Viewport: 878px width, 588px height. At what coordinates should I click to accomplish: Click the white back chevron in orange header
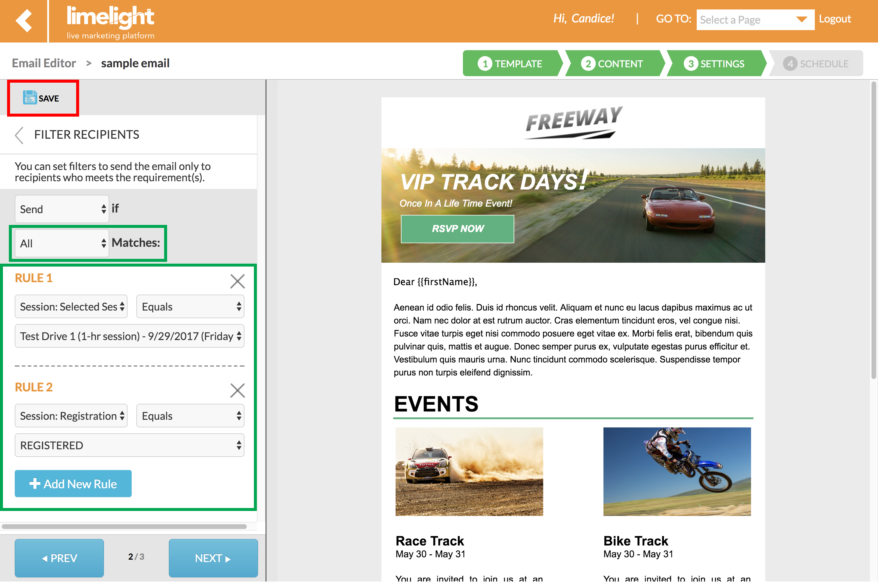click(x=24, y=20)
